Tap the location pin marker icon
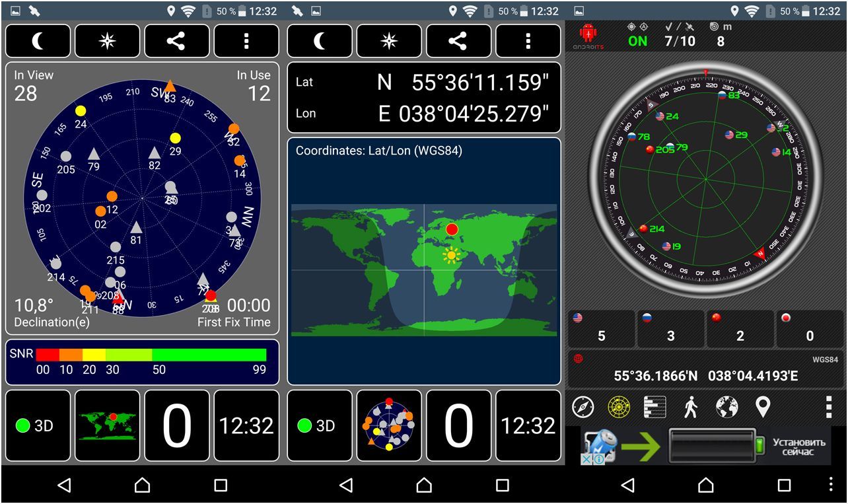The image size is (848, 504). [763, 408]
